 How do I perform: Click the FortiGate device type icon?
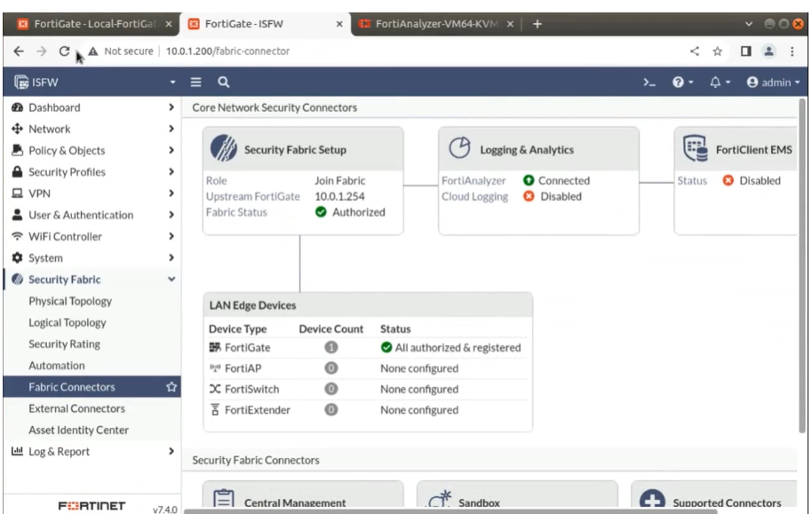point(215,347)
